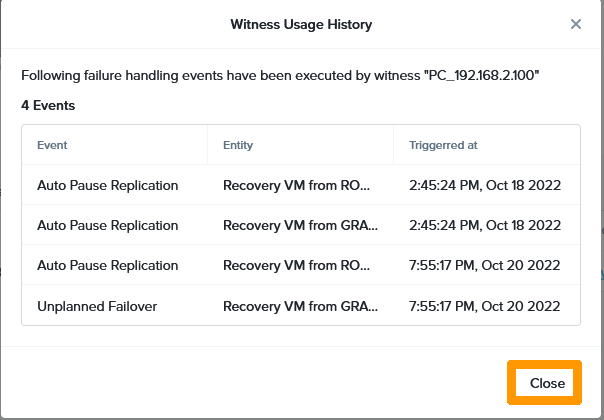Dismiss the dialog using the X icon
The image size is (604, 420).
click(x=575, y=24)
